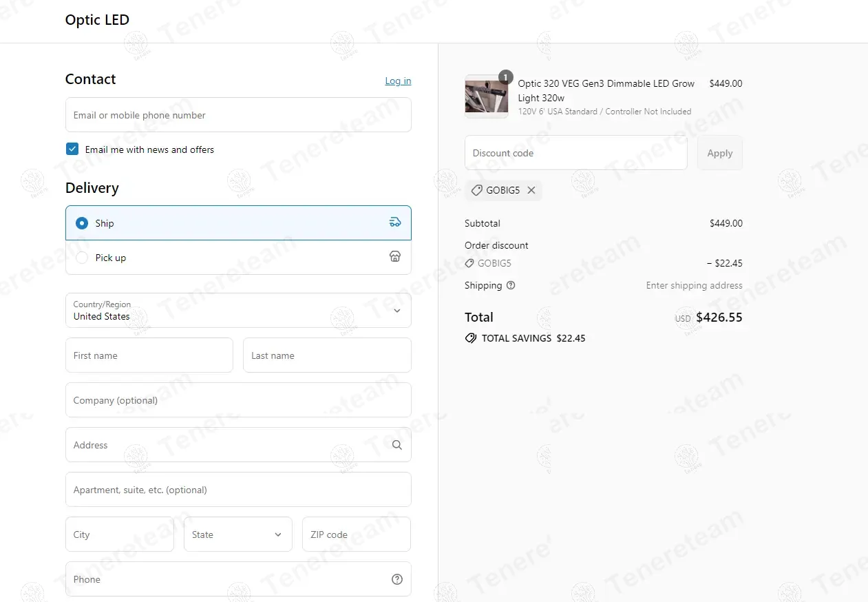
Task: Click the TOTAL SAVINGS tag icon
Action: [x=471, y=338]
